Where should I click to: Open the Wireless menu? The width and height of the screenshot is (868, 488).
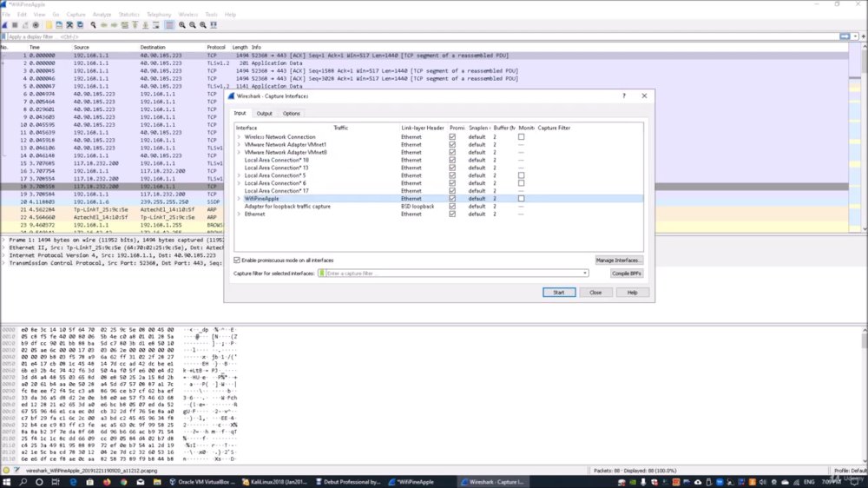pos(187,15)
